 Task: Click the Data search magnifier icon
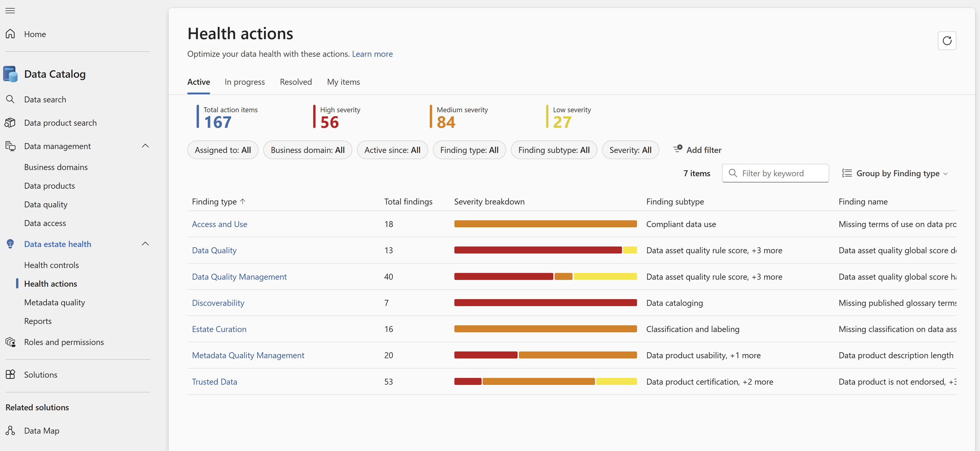click(10, 99)
